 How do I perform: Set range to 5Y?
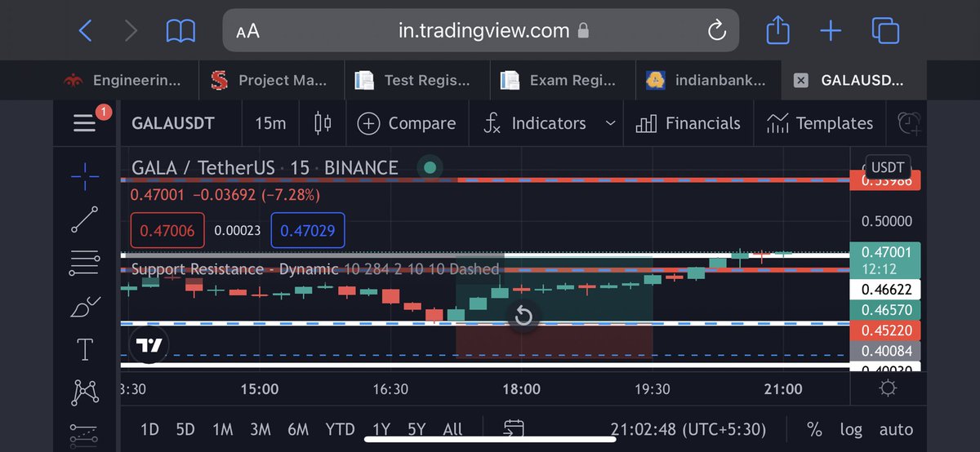point(416,429)
